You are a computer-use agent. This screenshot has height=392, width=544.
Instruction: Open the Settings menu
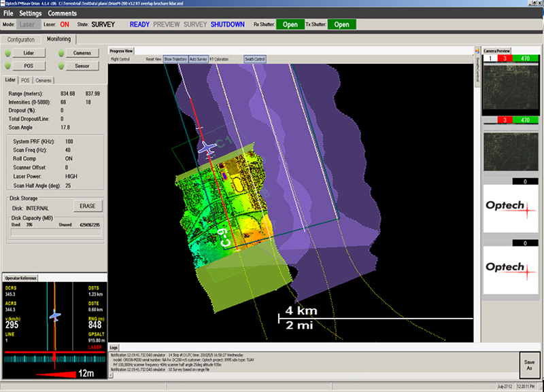[30, 14]
